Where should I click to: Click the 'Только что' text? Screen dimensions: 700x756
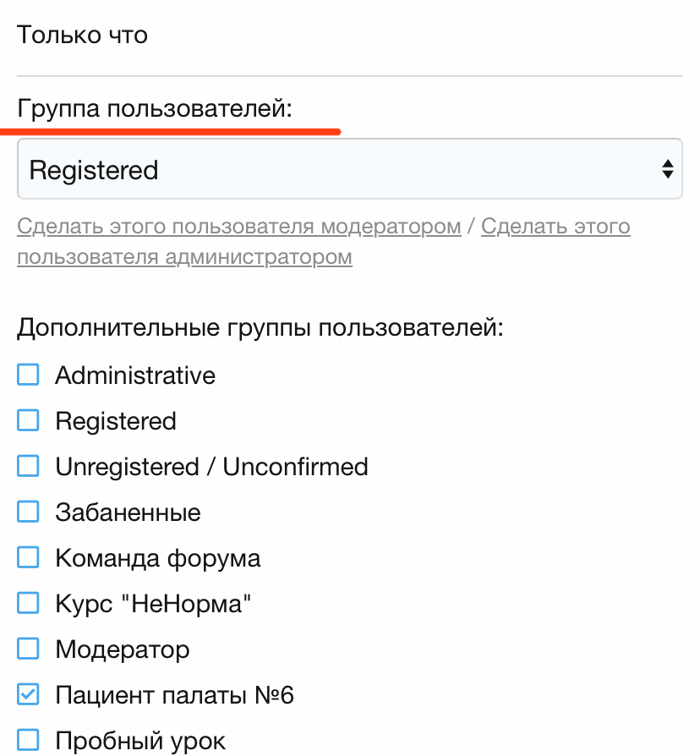pos(82,35)
